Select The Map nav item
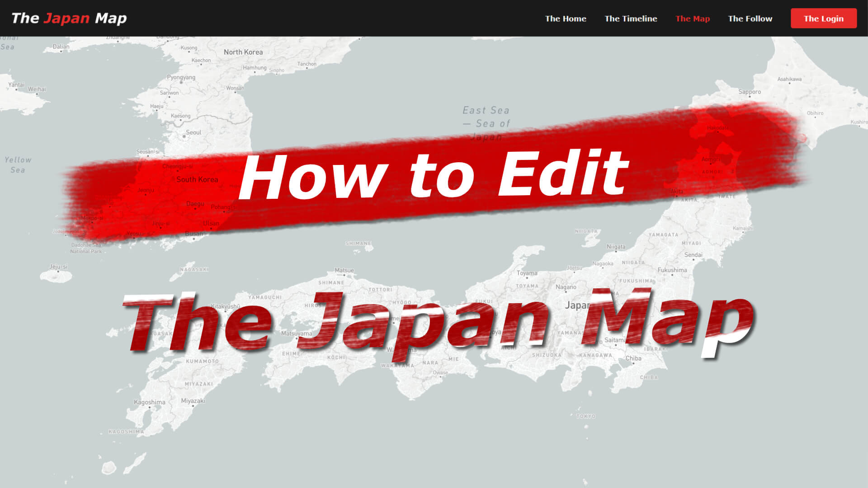The width and height of the screenshot is (868, 488). pyautogui.click(x=693, y=19)
